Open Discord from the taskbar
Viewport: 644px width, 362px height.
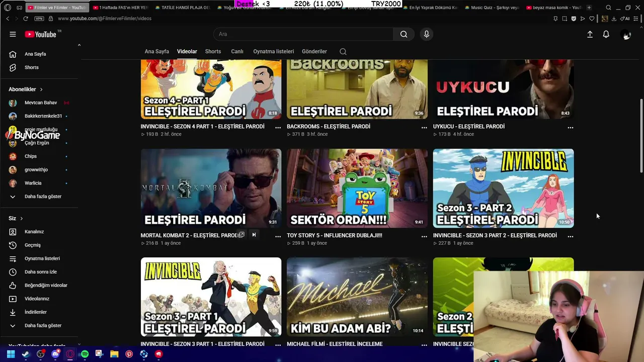pos(55,354)
